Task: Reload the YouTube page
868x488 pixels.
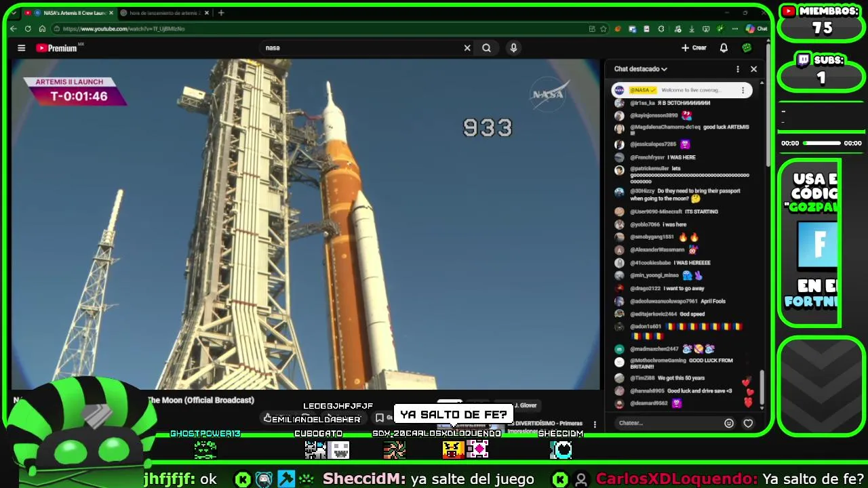Action: pos(28,28)
